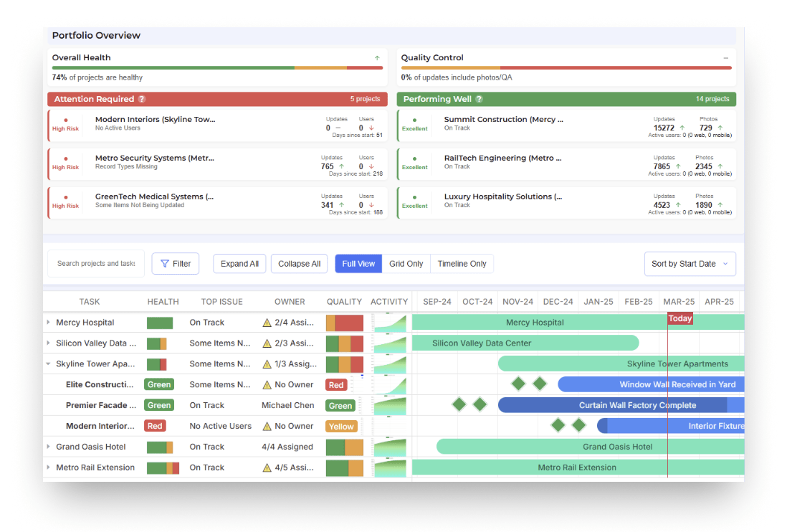787x532 pixels.
Task: Switch to Timeline Only view
Action: click(462, 264)
